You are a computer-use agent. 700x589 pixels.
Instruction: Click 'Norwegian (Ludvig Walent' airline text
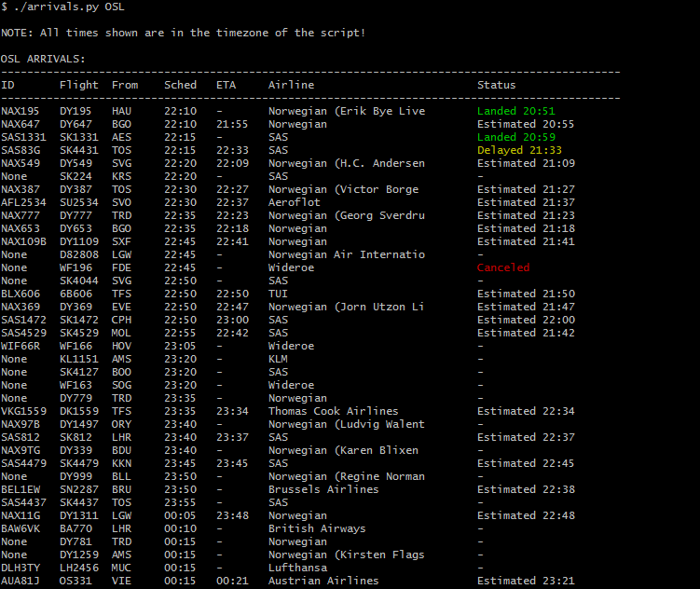tap(347, 424)
